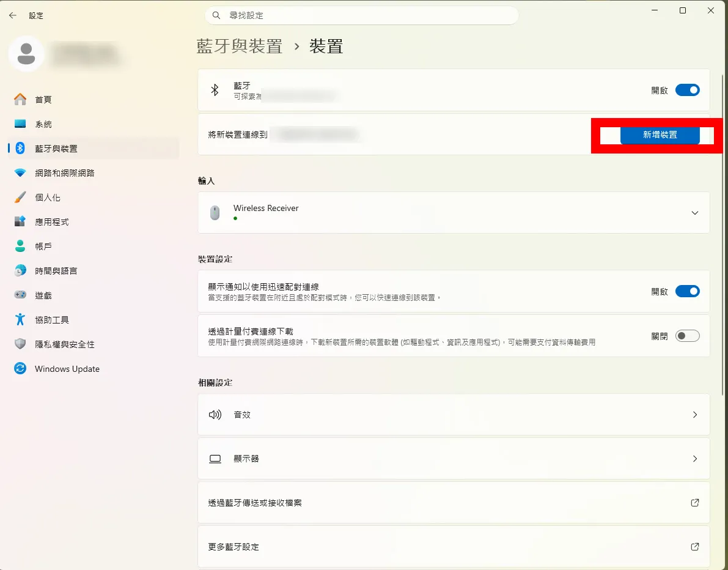Expand the Wireless Receiver device entry
Screen dimensions: 728x570
[x=454, y=213]
